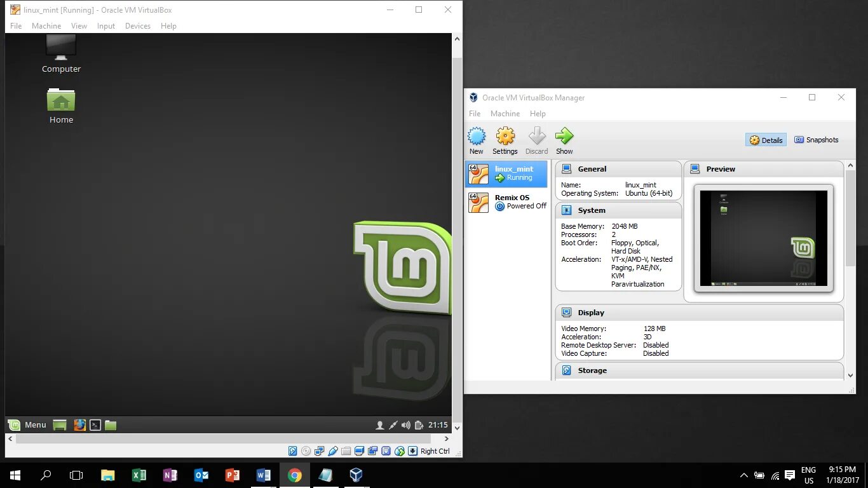Click display monitor icon in VM status bar
The width and height of the screenshot is (868, 488).
point(360,451)
